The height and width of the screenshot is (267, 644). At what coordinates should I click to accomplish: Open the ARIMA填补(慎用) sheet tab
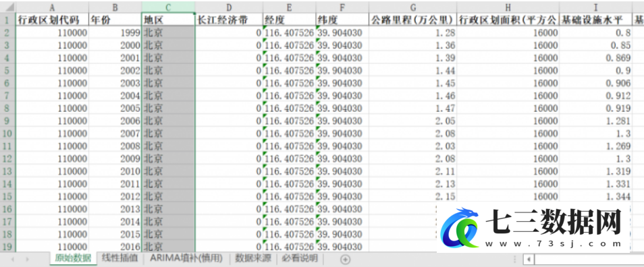(x=186, y=259)
